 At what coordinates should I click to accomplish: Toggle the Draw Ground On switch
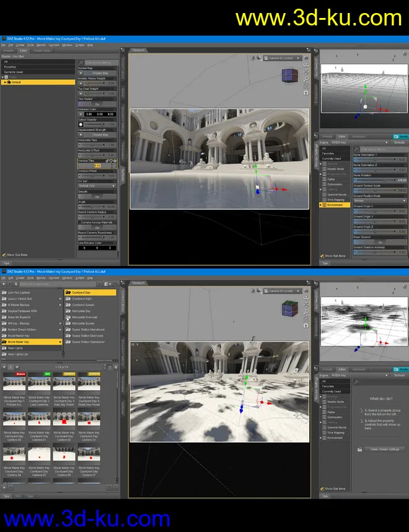point(380,242)
